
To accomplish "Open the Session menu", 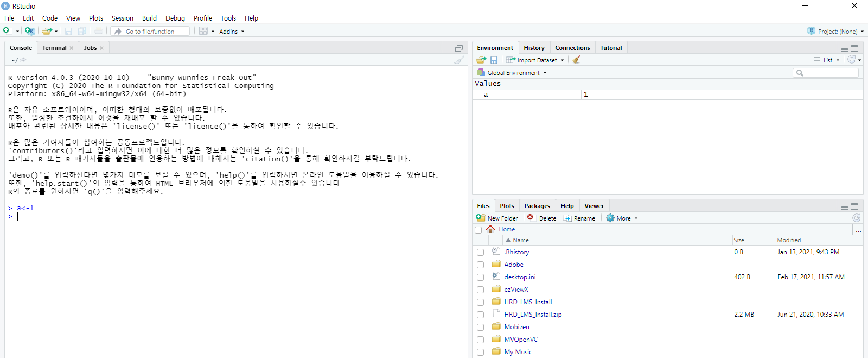I will pyautogui.click(x=123, y=18).
